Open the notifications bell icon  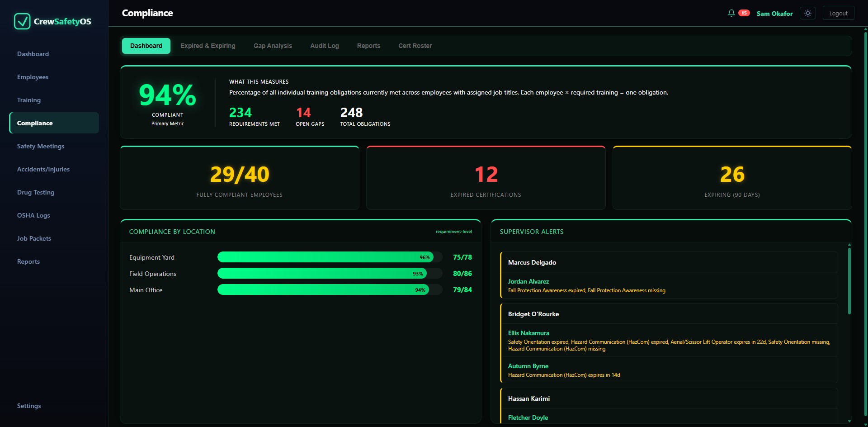click(x=731, y=13)
